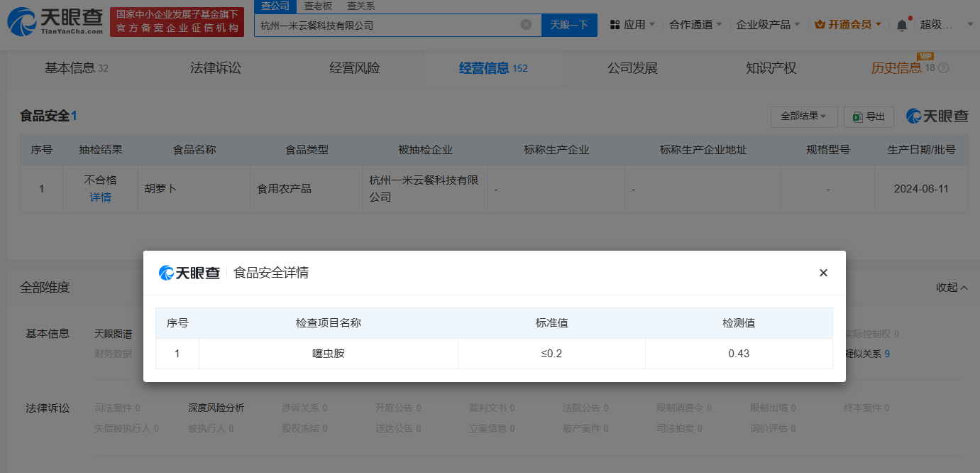Click the 天眼一下 search button
The width and height of the screenshot is (980, 473).
pos(569,25)
